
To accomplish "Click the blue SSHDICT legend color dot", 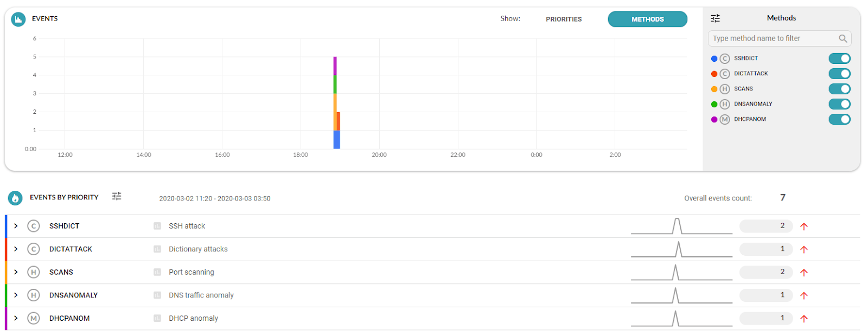I will click(714, 59).
